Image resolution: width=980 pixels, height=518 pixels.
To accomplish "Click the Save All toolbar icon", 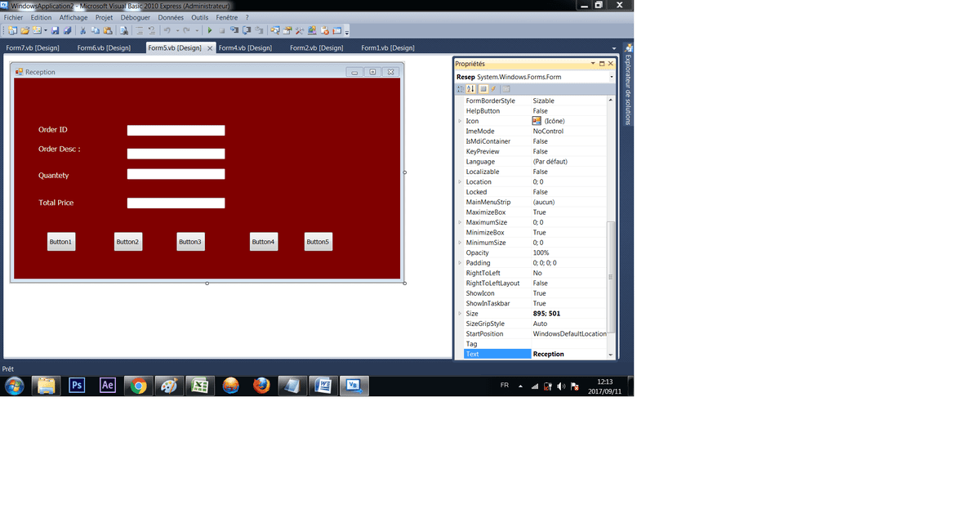I will tap(67, 31).
